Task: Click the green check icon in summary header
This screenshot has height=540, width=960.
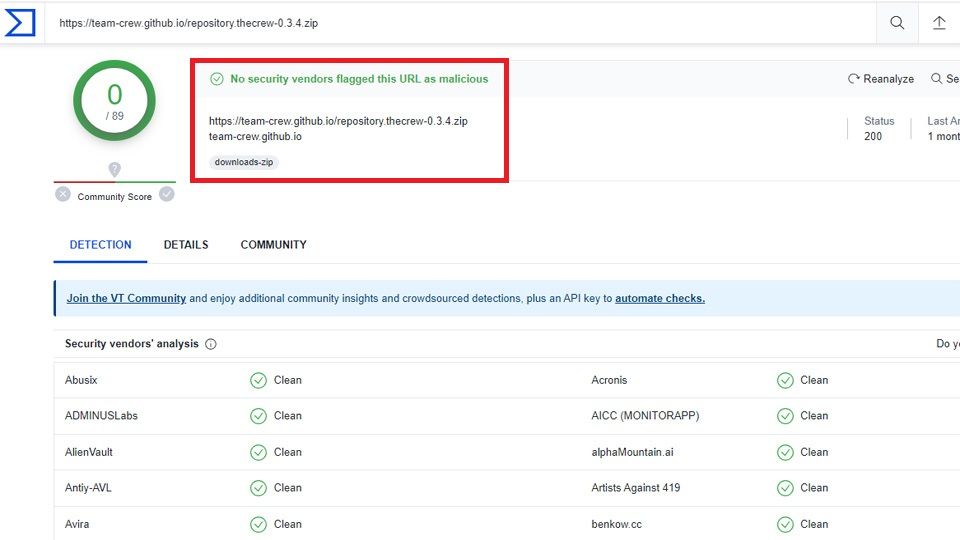Action: (x=217, y=79)
